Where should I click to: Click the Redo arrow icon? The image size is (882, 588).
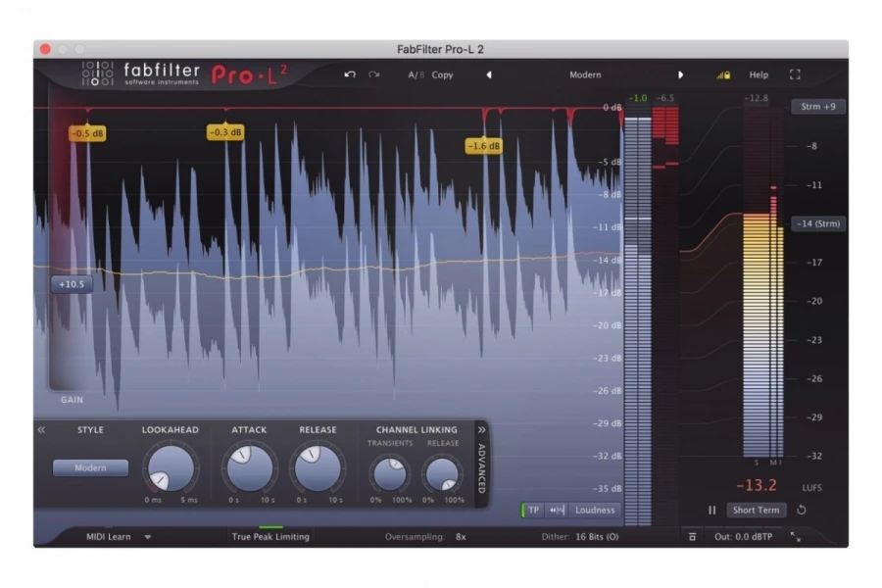click(374, 74)
